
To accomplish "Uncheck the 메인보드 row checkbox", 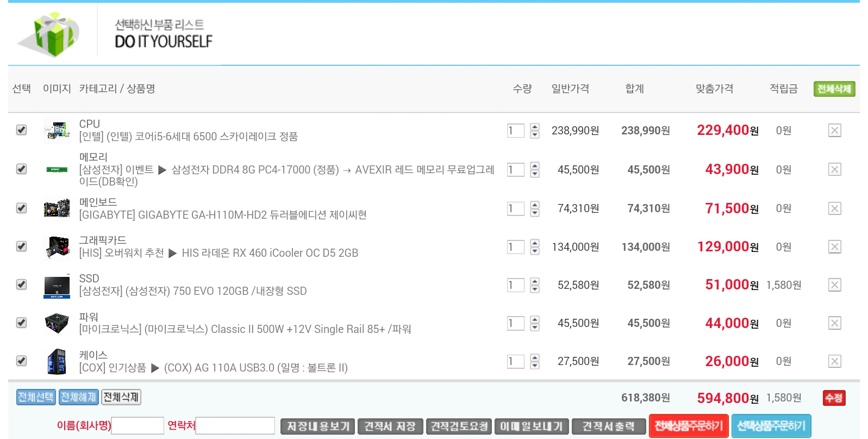I will (21, 208).
